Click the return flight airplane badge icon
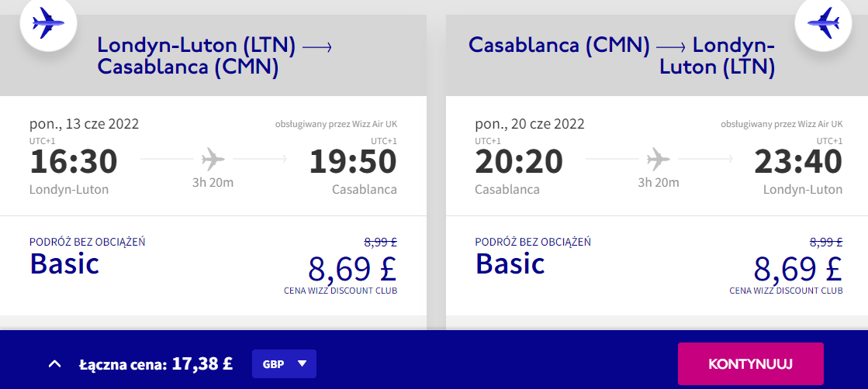 click(823, 23)
